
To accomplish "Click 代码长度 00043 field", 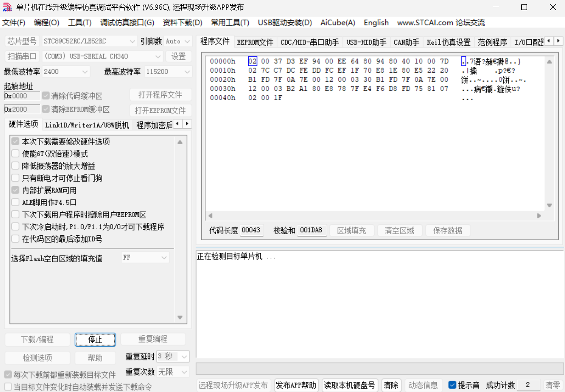I will tap(251, 230).
